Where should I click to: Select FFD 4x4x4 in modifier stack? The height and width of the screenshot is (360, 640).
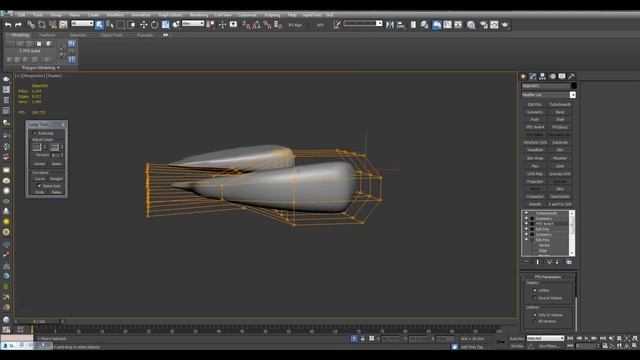point(544,224)
